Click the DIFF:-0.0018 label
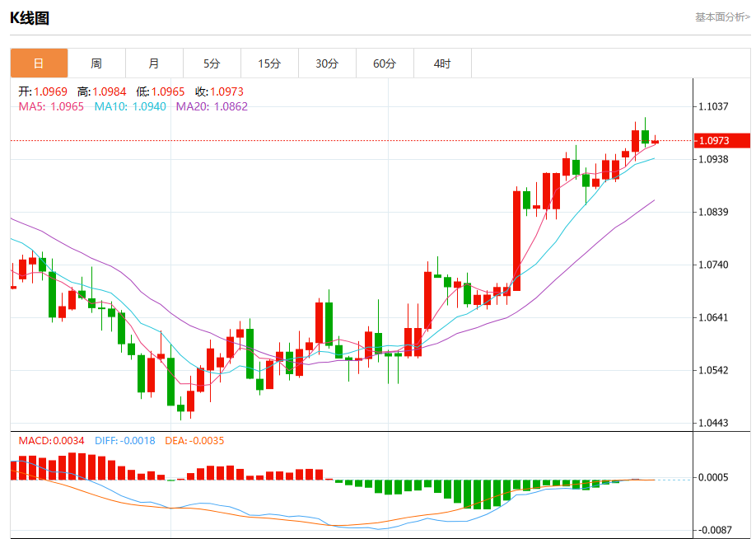 pyautogui.click(x=125, y=441)
